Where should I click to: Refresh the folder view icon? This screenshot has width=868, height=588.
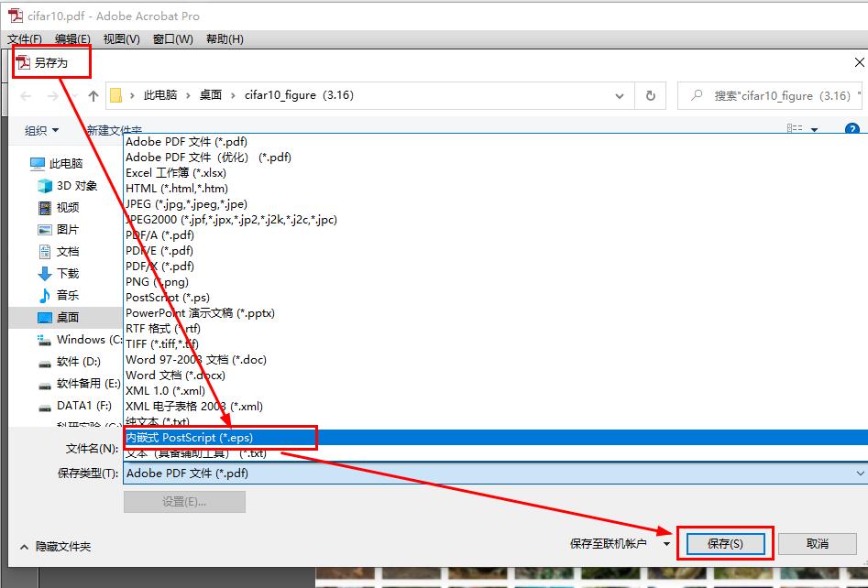click(x=651, y=94)
